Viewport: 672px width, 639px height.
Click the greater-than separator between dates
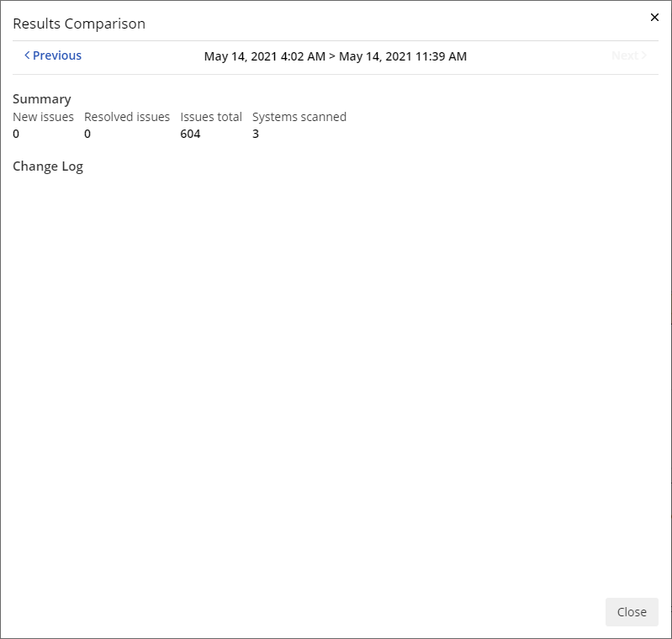[332, 56]
